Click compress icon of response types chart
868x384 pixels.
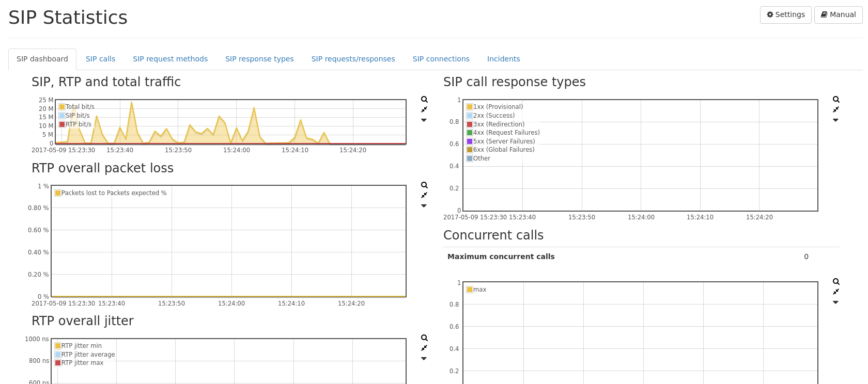click(836, 109)
